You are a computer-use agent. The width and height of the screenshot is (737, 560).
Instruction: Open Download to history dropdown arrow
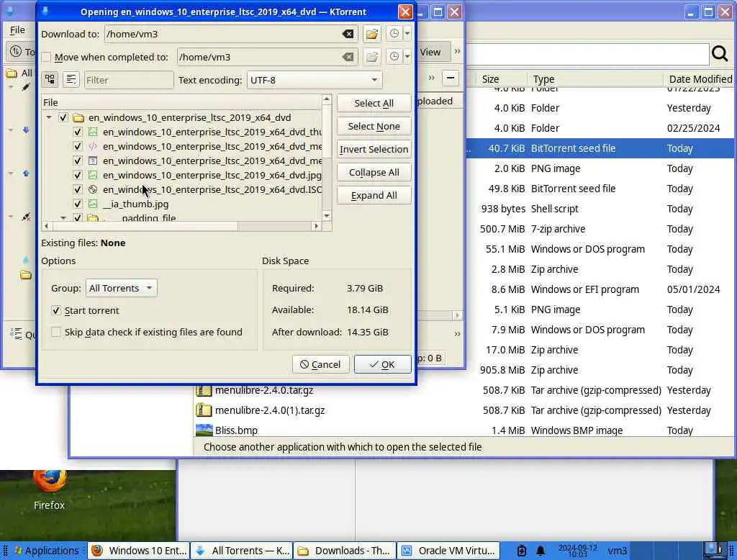point(407,33)
